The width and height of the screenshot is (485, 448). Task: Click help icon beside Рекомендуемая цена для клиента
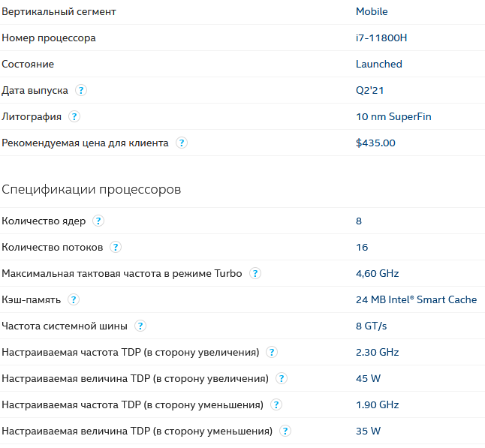(x=181, y=143)
